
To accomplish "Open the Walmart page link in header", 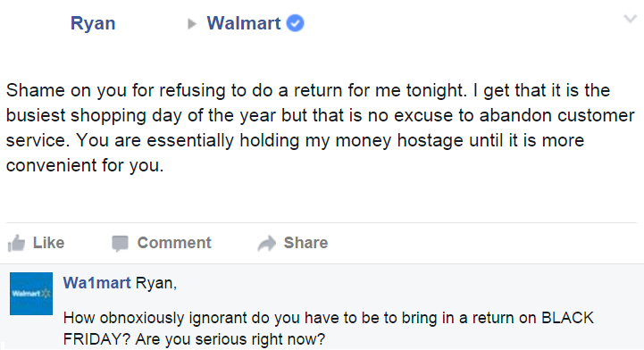I will 244,23.
